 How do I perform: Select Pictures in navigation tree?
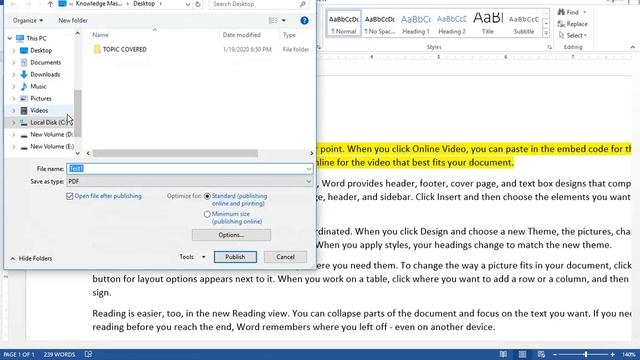pyautogui.click(x=41, y=98)
